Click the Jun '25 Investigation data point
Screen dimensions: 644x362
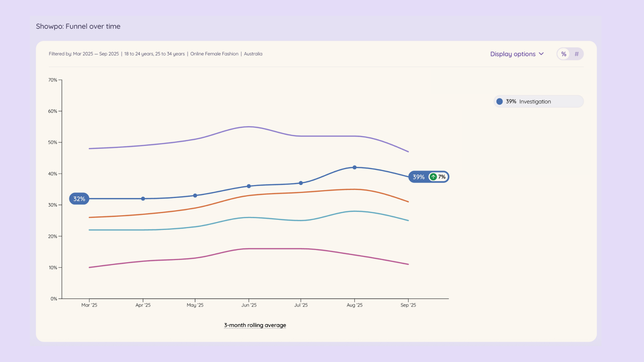point(249,186)
